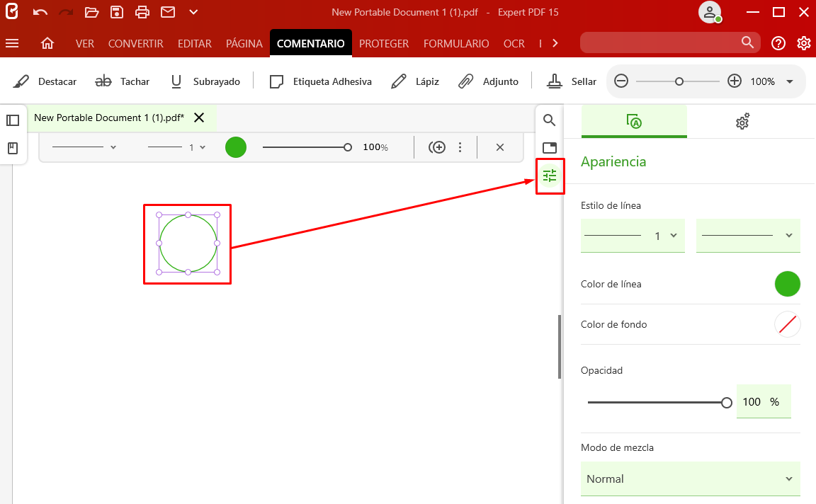Open Help question mark icon
816x504 pixels.
click(778, 43)
